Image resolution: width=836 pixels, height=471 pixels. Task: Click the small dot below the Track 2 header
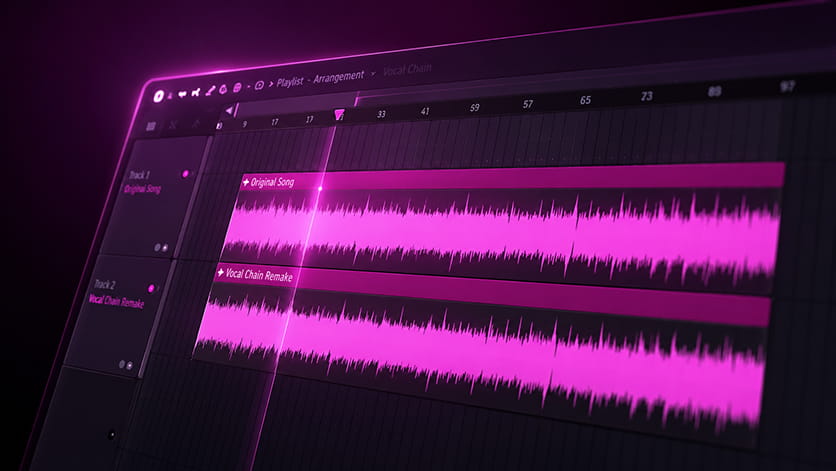[111, 435]
